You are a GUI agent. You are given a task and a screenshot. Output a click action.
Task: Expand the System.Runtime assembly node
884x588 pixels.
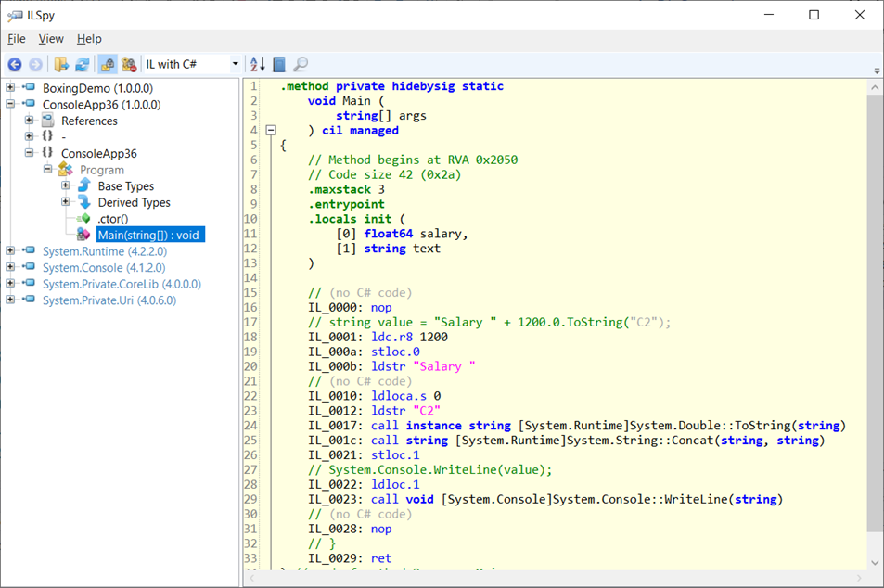click(x=10, y=250)
